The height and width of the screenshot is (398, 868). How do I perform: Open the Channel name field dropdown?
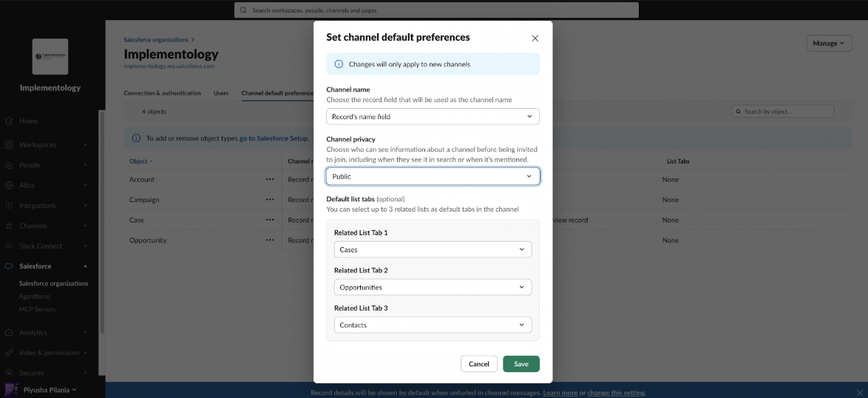point(433,116)
